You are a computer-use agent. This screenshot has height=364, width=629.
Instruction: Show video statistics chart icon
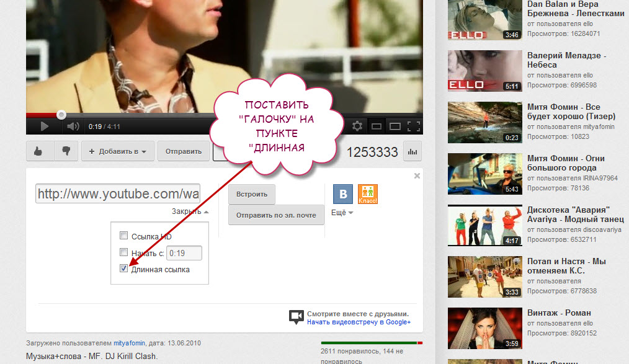click(x=413, y=151)
